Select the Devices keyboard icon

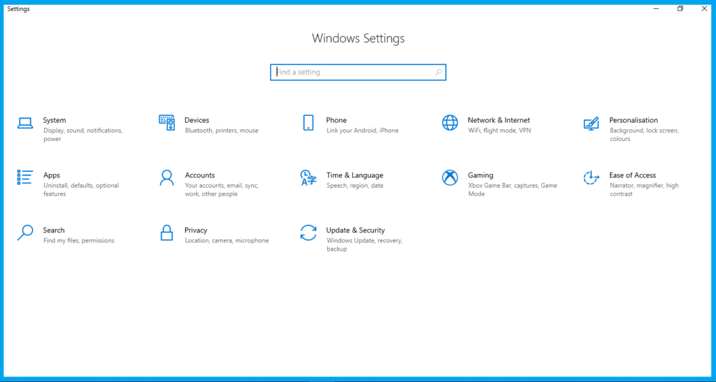tap(167, 122)
